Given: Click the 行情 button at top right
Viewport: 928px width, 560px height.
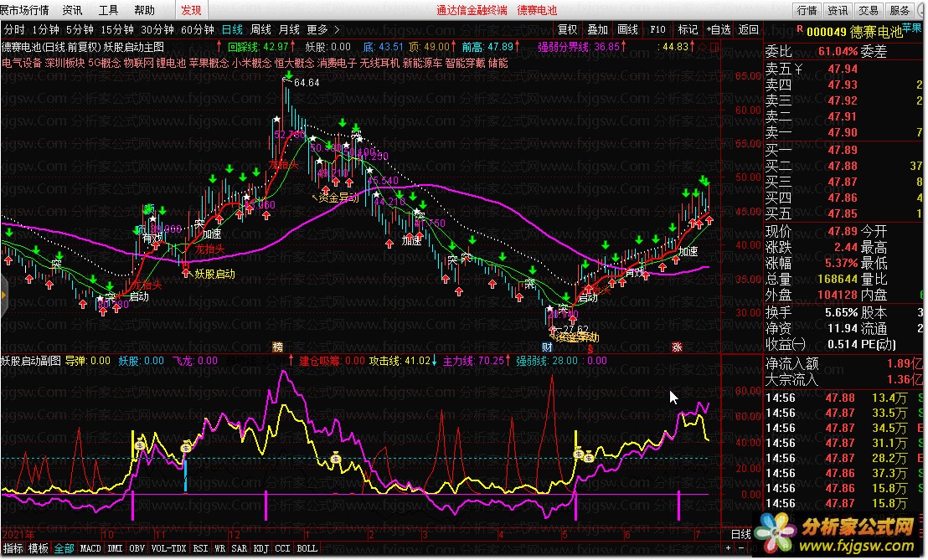Looking at the screenshot, I should pyautogui.click(x=807, y=10).
